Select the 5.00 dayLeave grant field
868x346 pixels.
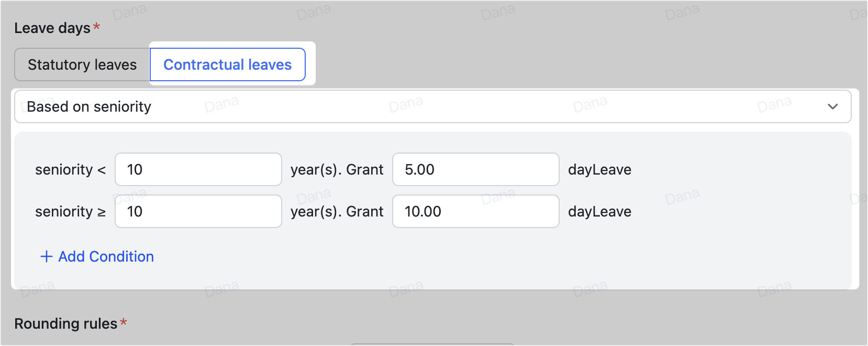475,169
